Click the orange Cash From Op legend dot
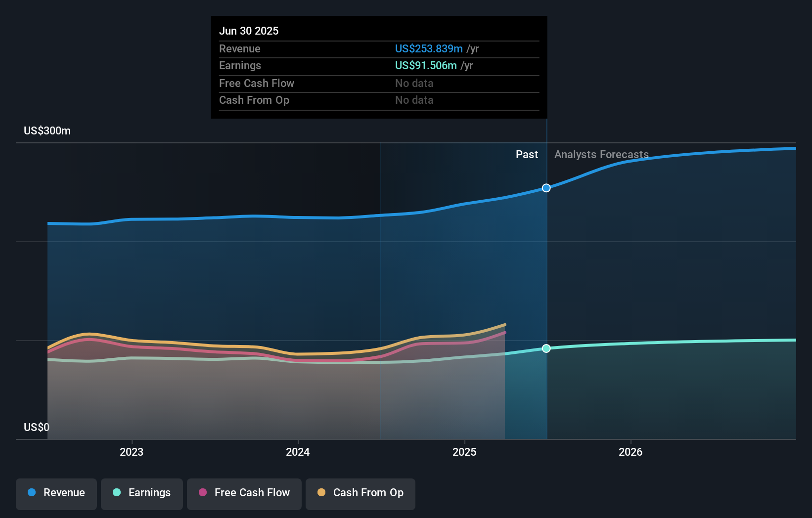812x518 pixels. pos(321,492)
